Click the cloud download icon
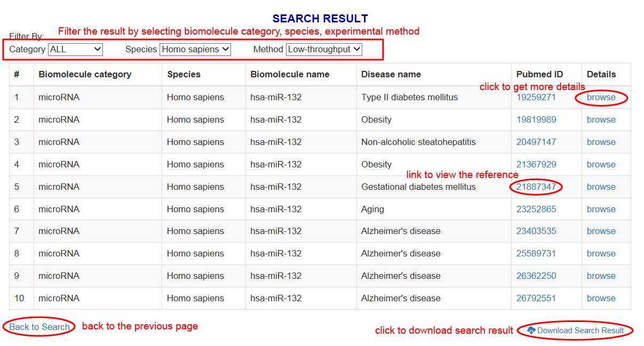Viewport: 644px width, 346px height. click(x=531, y=331)
